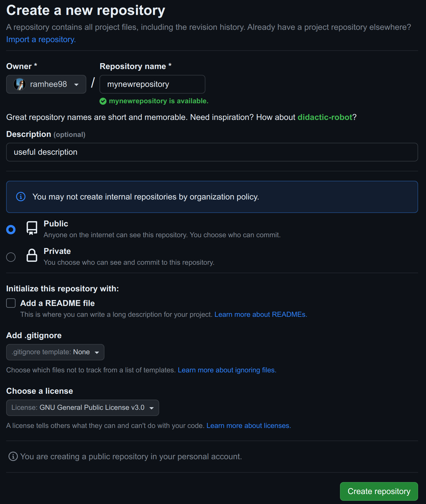Open the Import a repository link

pyautogui.click(x=41, y=39)
